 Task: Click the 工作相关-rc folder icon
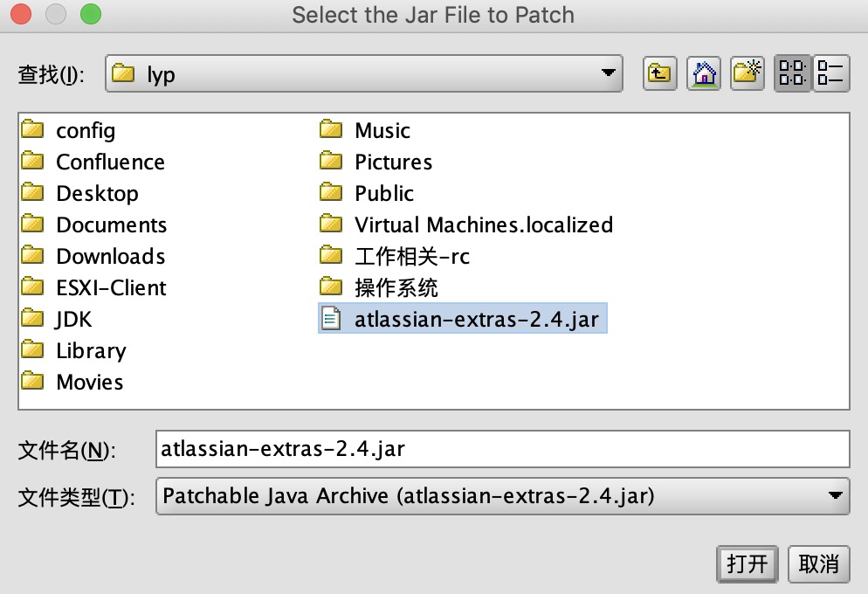click(331, 255)
